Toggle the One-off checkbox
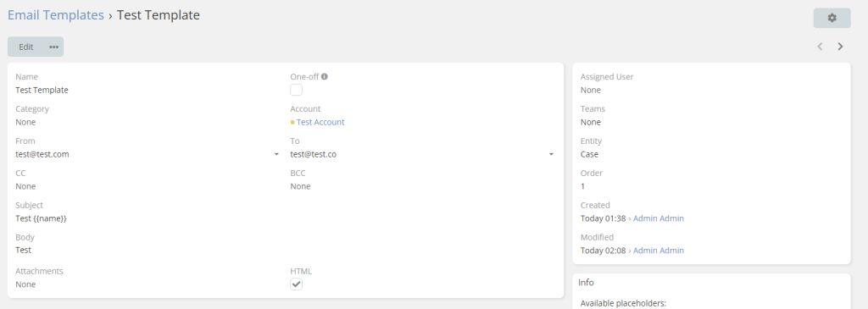The image size is (868, 309). (x=296, y=90)
